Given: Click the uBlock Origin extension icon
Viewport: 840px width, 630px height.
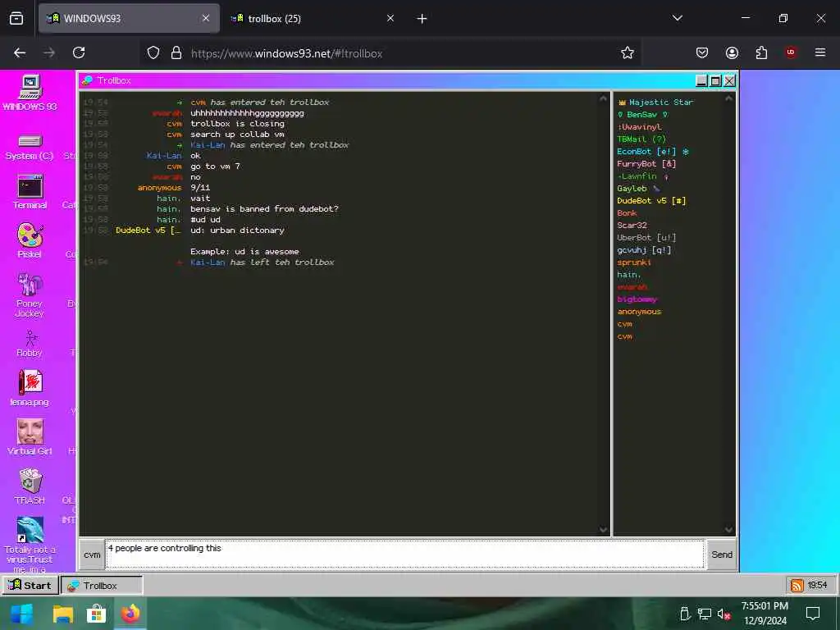Looking at the screenshot, I should [791, 52].
